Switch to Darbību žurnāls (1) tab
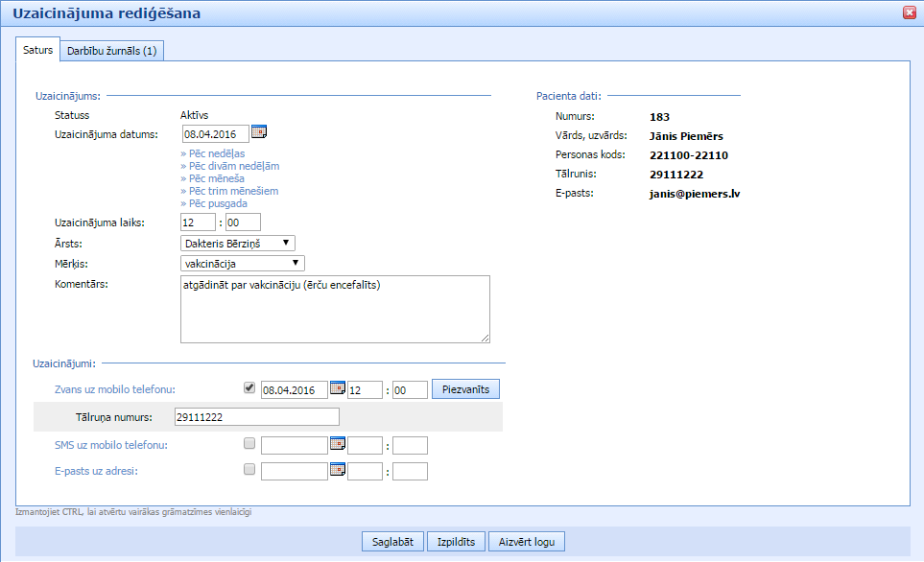Image resolution: width=924 pixels, height=562 pixels. click(112, 51)
